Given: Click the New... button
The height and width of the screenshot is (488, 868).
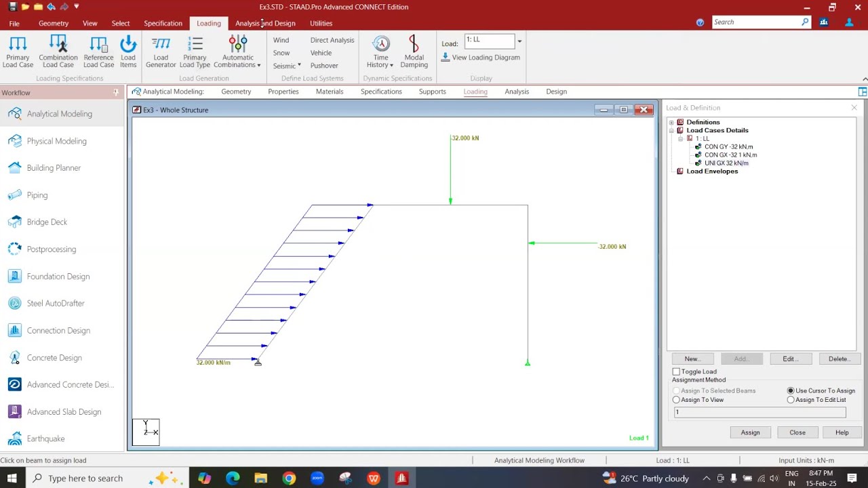Looking at the screenshot, I should pos(692,359).
